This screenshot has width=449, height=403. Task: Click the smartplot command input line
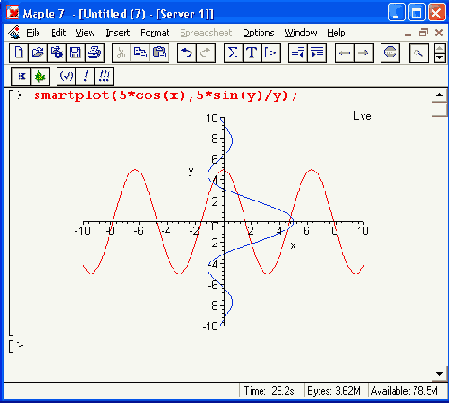click(166, 96)
